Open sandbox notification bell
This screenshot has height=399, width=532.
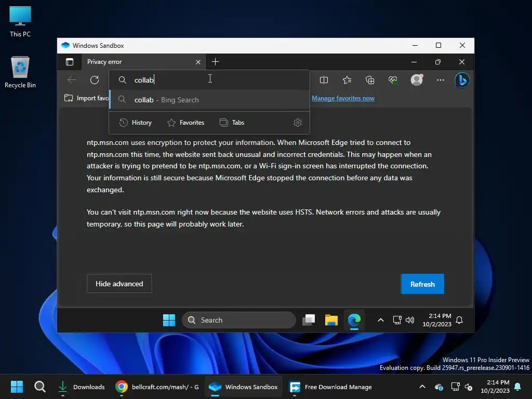click(459, 320)
